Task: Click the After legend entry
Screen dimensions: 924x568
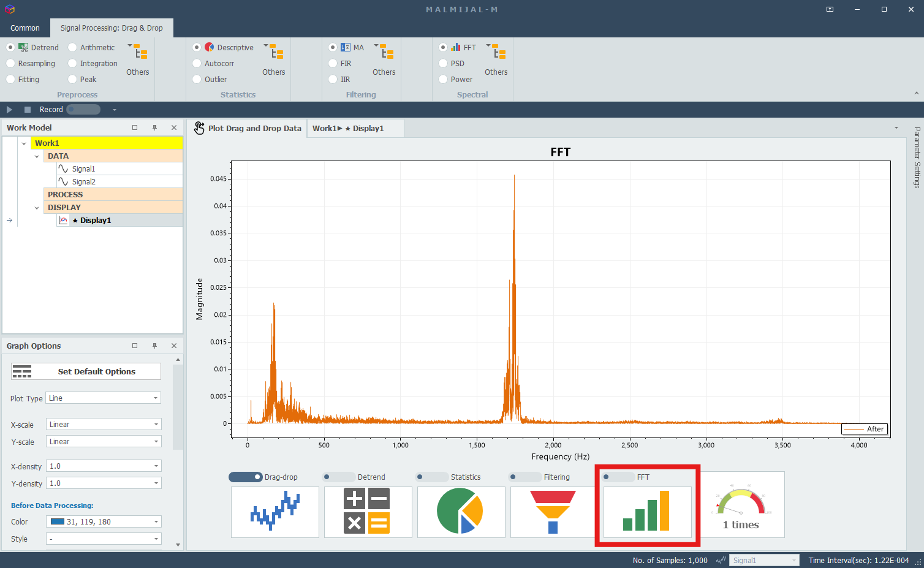Action: [x=865, y=429]
